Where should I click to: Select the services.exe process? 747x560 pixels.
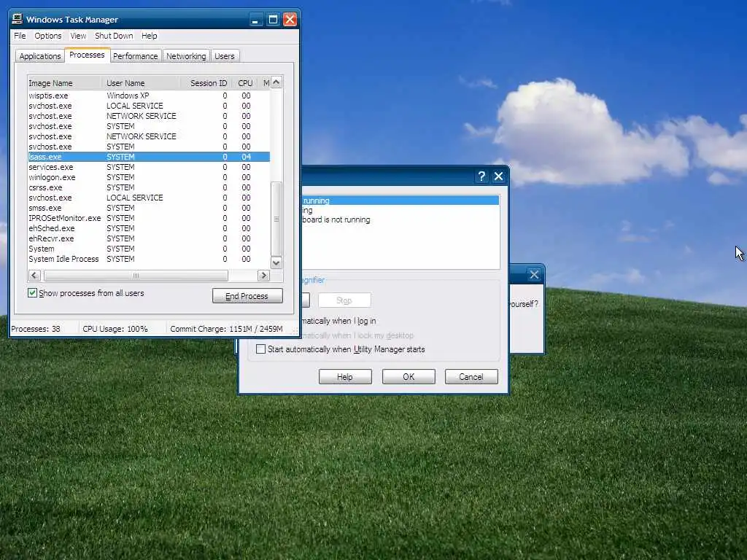point(149,167)
